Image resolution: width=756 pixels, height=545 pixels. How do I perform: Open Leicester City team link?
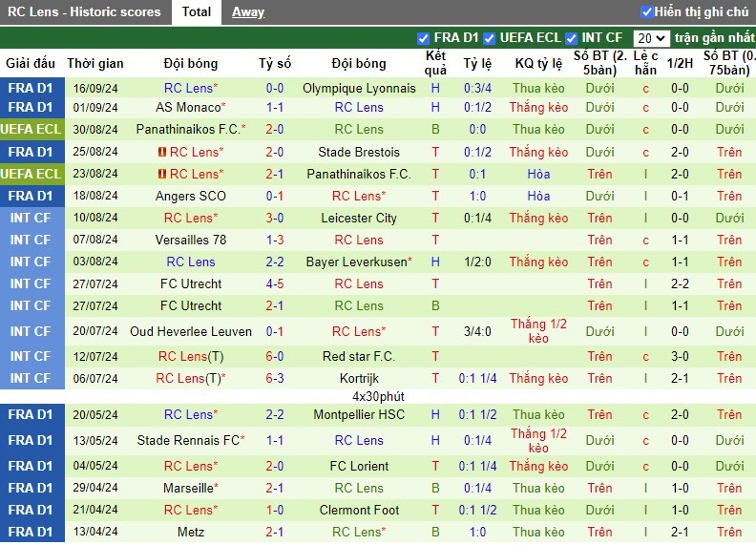pos(359,218)
